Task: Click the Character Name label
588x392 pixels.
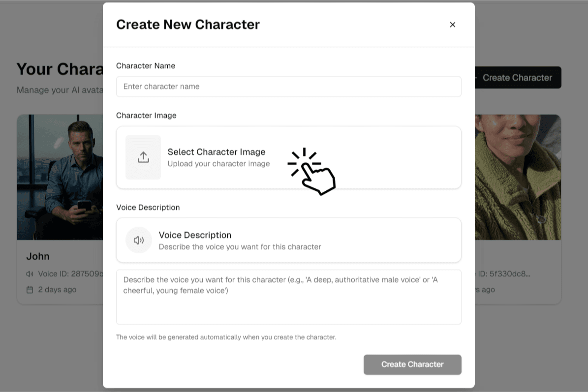Action: coord(146,66)
